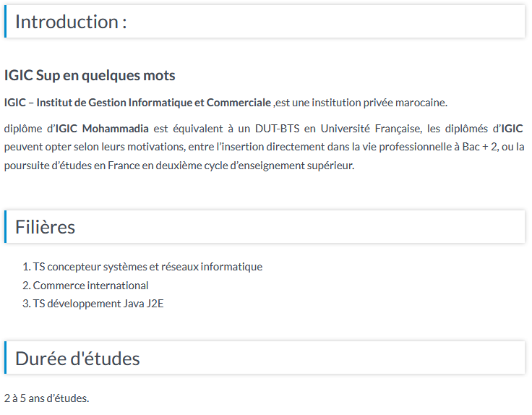Click the '2 à 5 ans d'études' text
The image size is (532, 415).
(x=46, y=398)
